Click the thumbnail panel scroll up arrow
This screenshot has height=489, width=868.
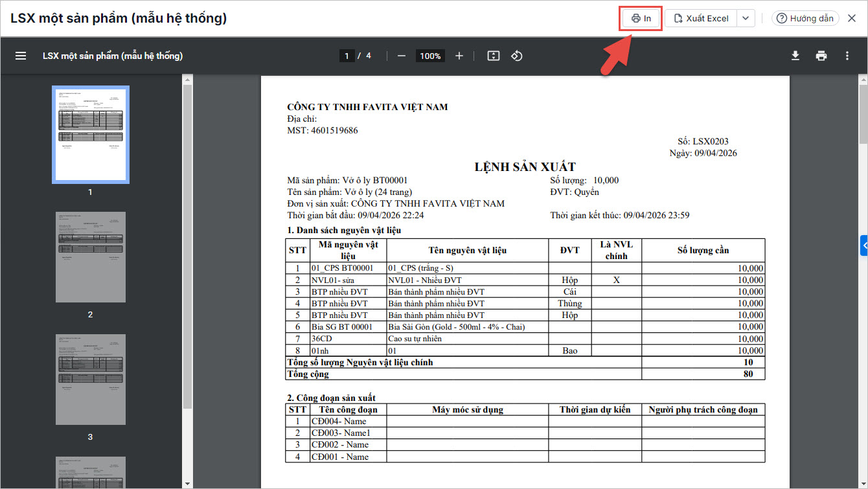click(188, 80)
